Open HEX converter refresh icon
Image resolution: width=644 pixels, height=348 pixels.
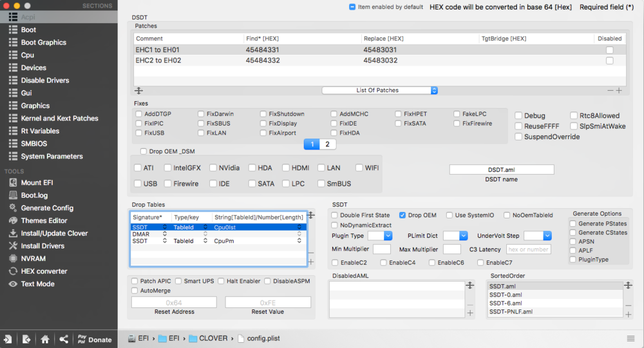tap(13, 271)
